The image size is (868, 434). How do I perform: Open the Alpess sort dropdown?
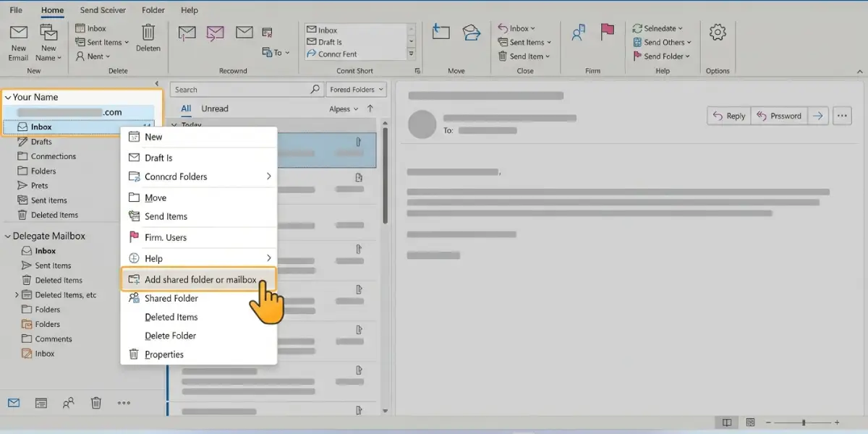[344, 109]
